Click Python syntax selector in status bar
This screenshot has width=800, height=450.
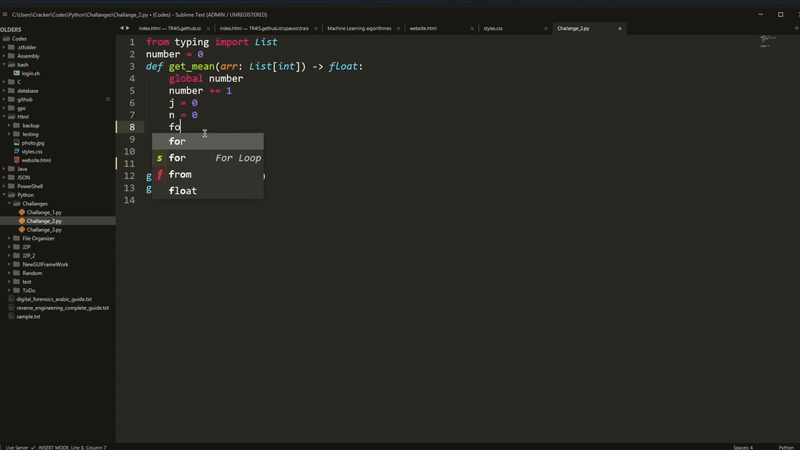coord(786,447)
